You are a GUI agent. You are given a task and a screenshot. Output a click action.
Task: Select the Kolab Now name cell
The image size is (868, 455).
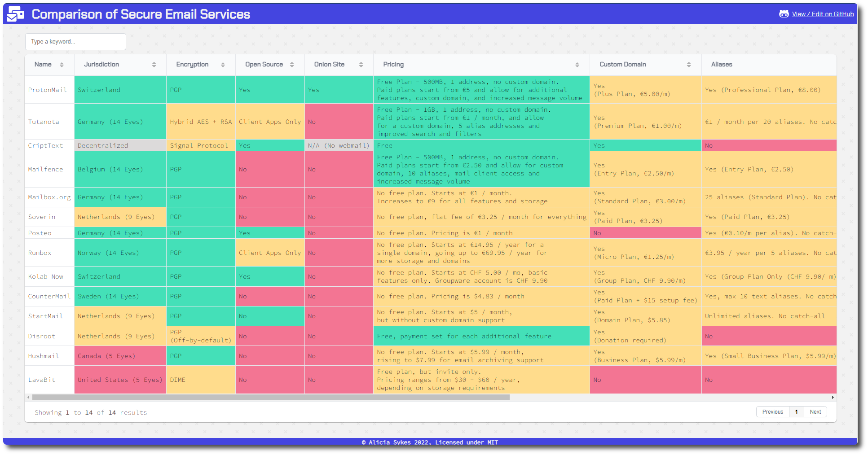(x=49, y=276)
